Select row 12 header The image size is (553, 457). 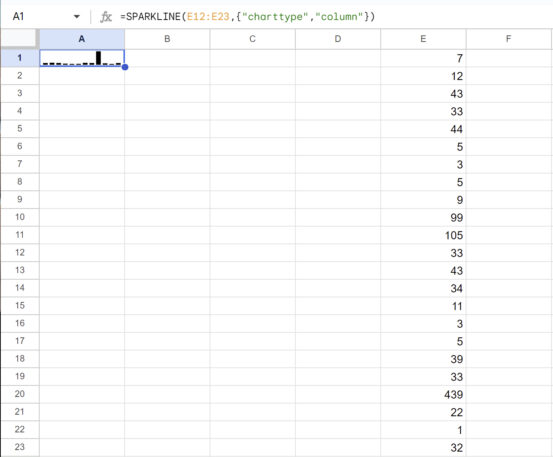(20, 252)
